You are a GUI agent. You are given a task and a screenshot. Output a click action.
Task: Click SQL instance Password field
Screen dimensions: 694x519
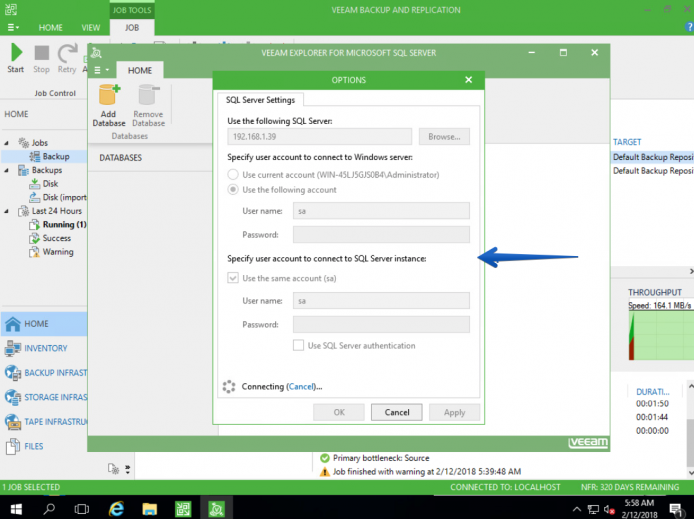click(x=381, y=324)
